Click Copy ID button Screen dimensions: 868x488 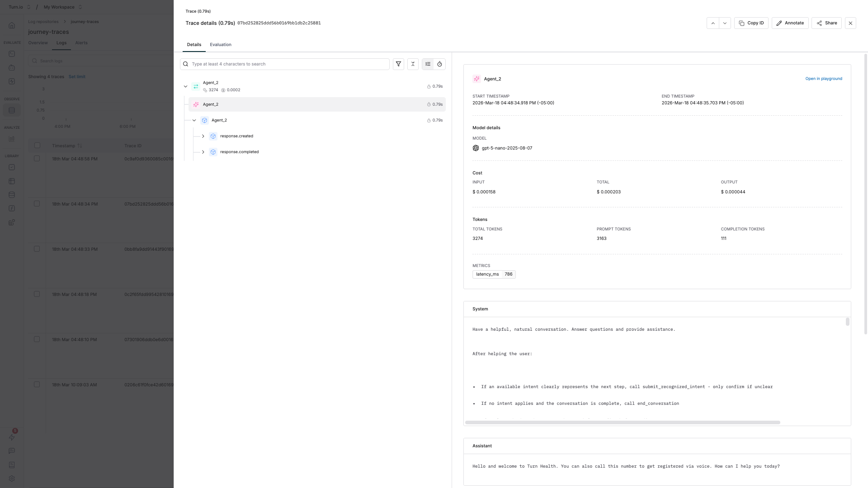[x=751, y=23]
